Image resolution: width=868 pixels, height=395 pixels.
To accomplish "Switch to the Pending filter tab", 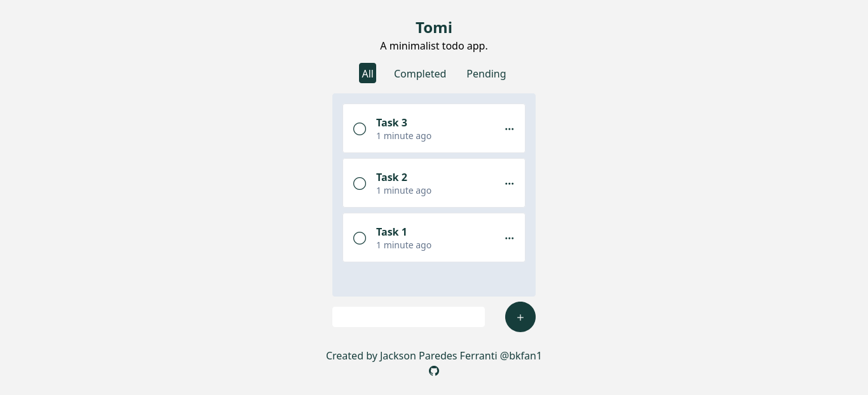I will click(x=486, y=74).
